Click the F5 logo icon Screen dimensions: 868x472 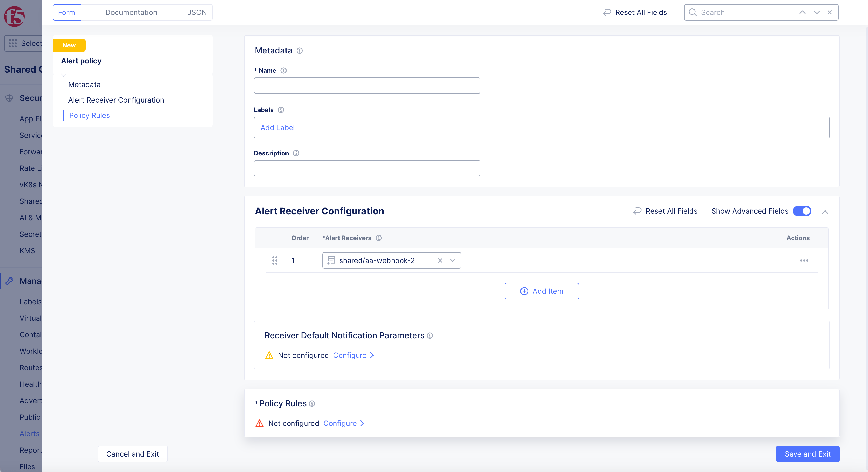tap(14, 16)
